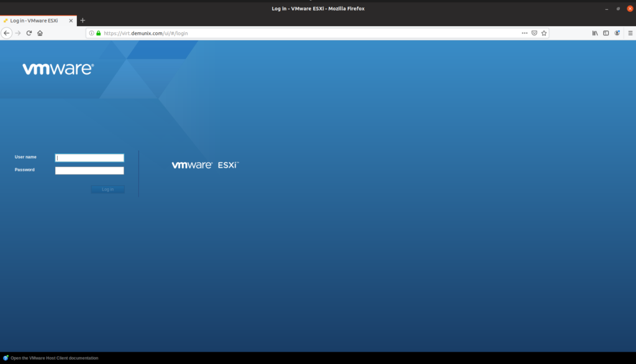Expand the page actions three-dot menu
Screen dimensions: 636x364
coord(524,33)
